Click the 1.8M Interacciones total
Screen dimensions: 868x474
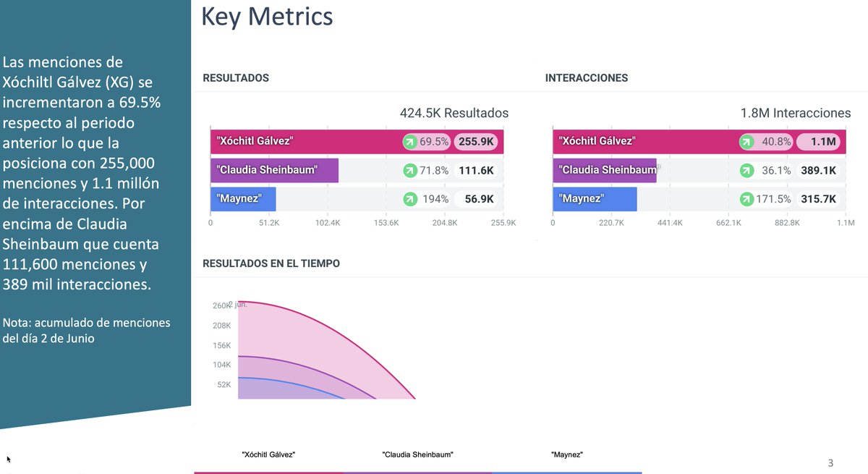[x=796, y=113]
